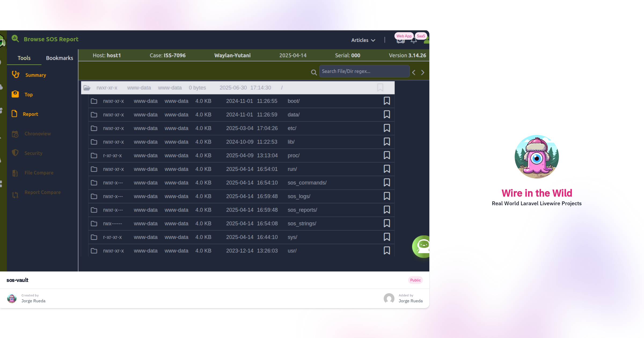Toggle bookmark for sos_commands/ directory
This screenshot has width=644, height=338.
pos(387,182)
